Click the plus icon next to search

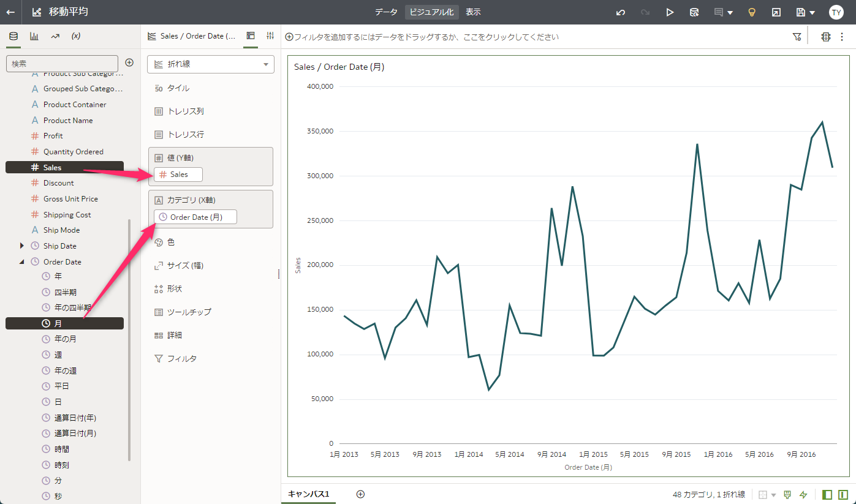click(x=129, y=62)
